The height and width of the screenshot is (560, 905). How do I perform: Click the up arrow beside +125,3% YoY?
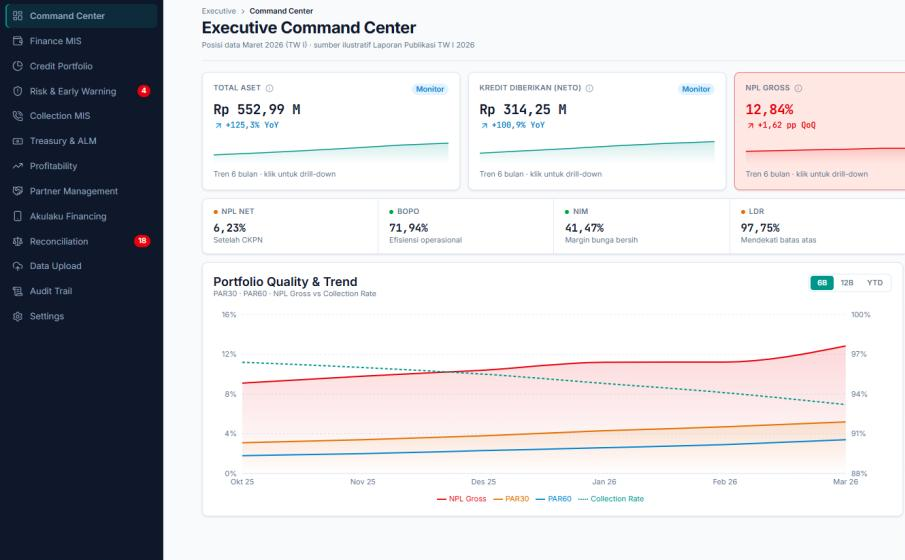click(x=218, y=125)
